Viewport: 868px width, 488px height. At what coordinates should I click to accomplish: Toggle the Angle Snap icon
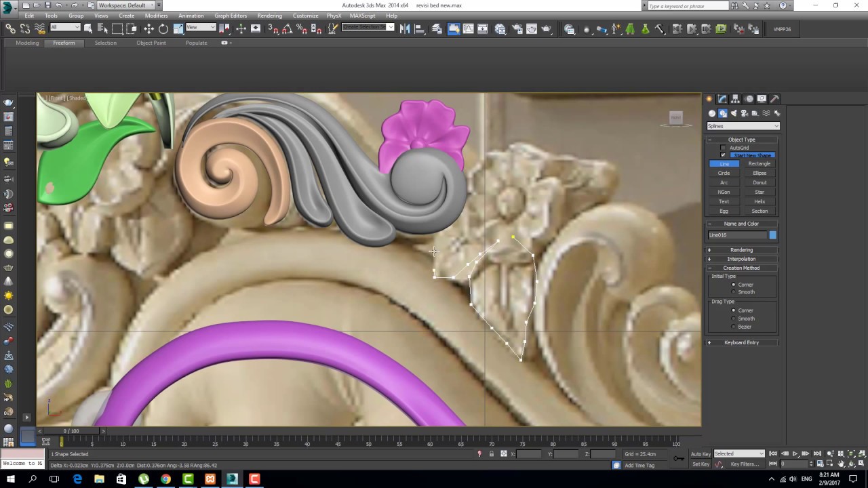click(287, 28)
